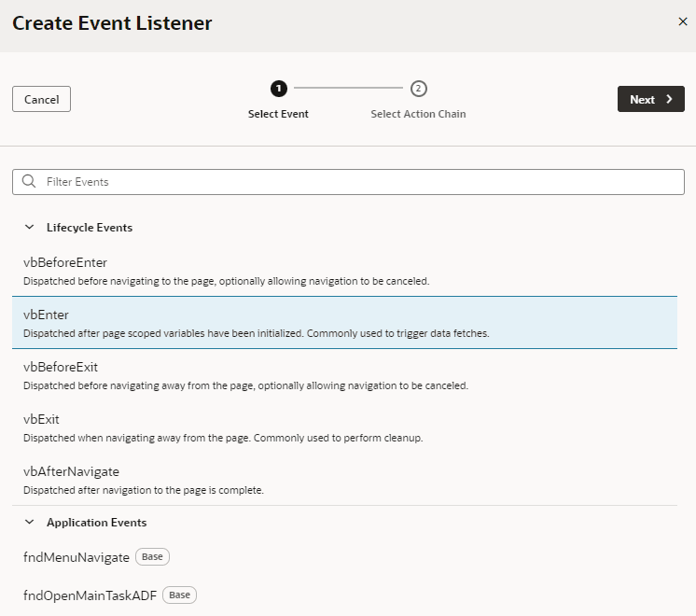Collapse the Lifecycle Events section

tap(29, 227)
